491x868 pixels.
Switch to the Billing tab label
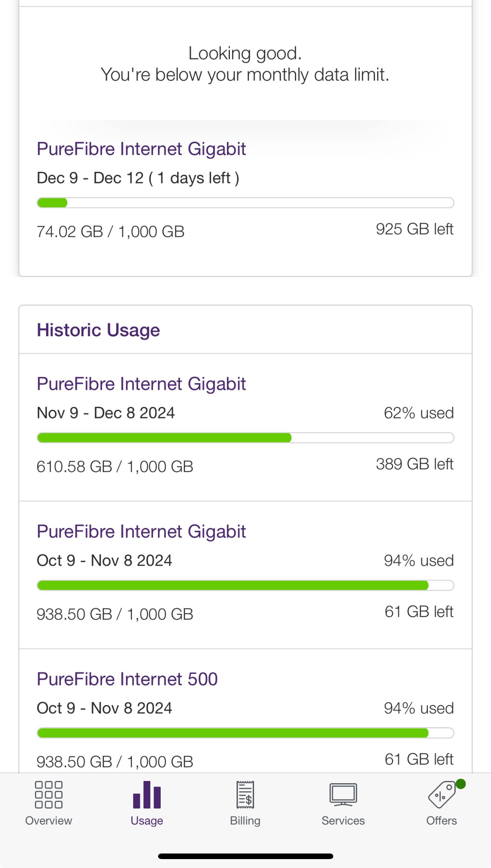245,820
